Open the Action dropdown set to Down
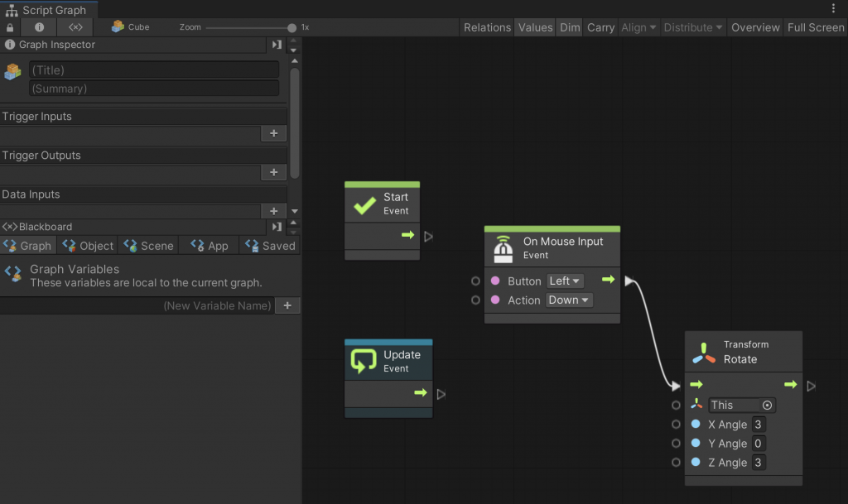 coord(569,300)
